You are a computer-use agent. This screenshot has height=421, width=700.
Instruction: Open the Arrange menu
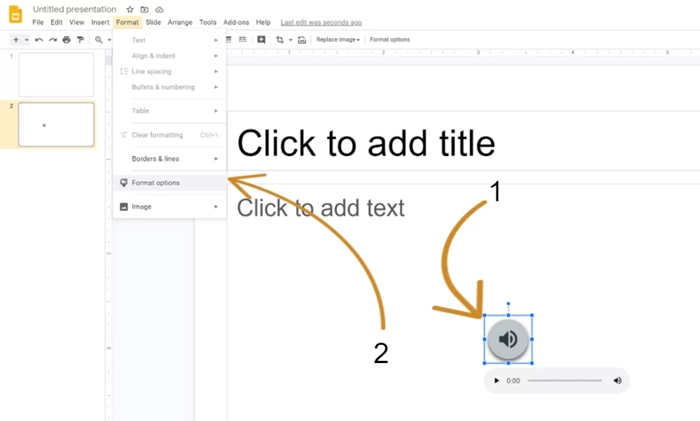coord(180,22)
